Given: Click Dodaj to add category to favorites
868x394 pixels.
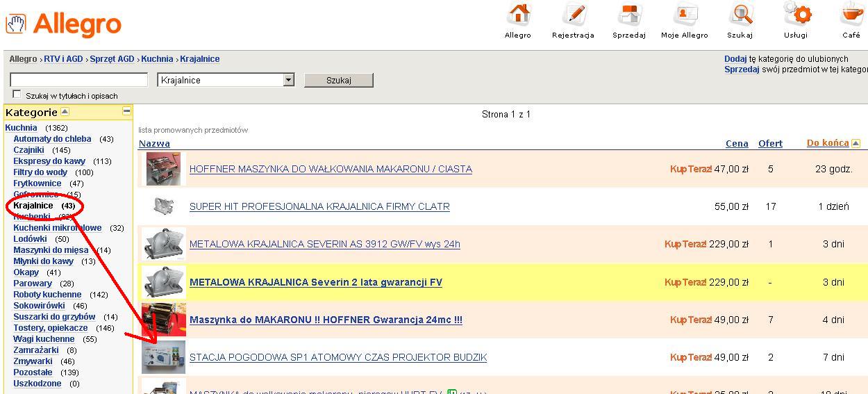Looking at the screenshot, I should point(735,59).
